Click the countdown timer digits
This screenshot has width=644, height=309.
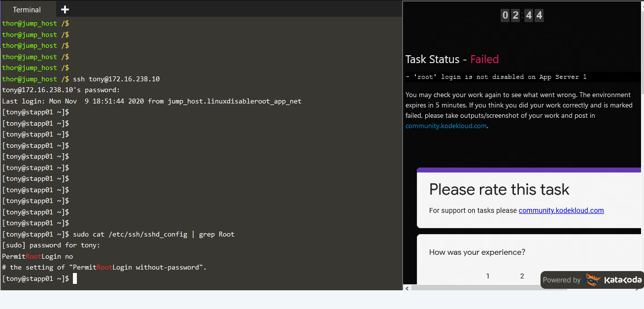[x=522, y=15]
